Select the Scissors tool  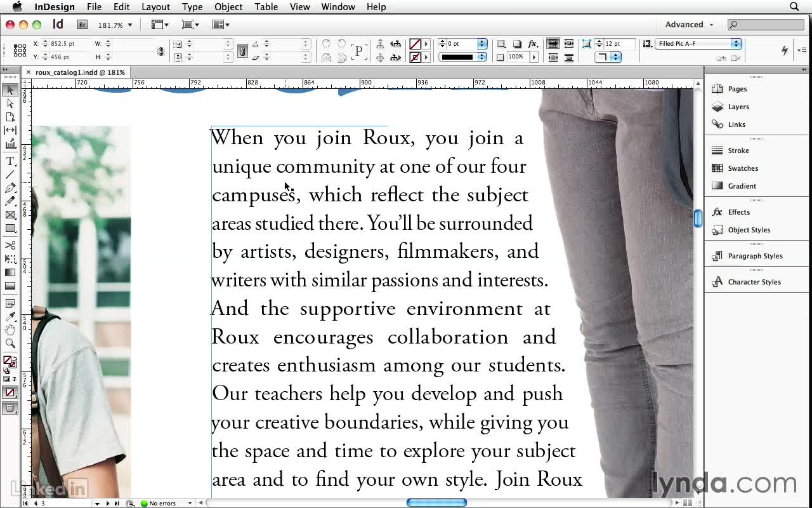pos(10,245)
